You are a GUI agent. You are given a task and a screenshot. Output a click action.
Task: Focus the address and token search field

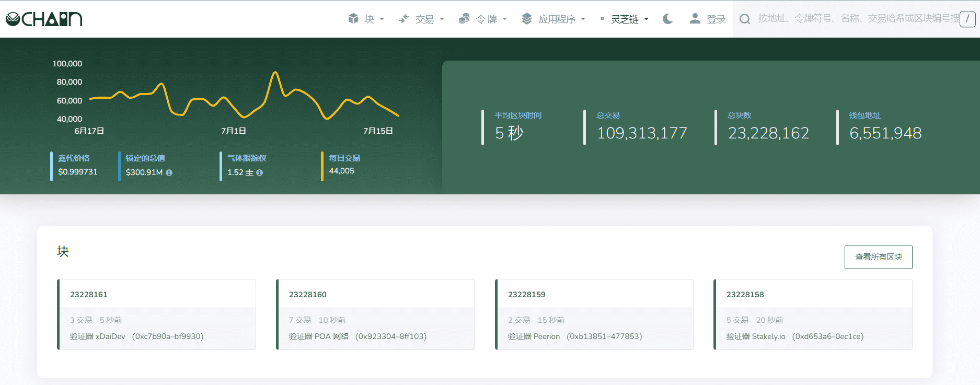[857, 19]
